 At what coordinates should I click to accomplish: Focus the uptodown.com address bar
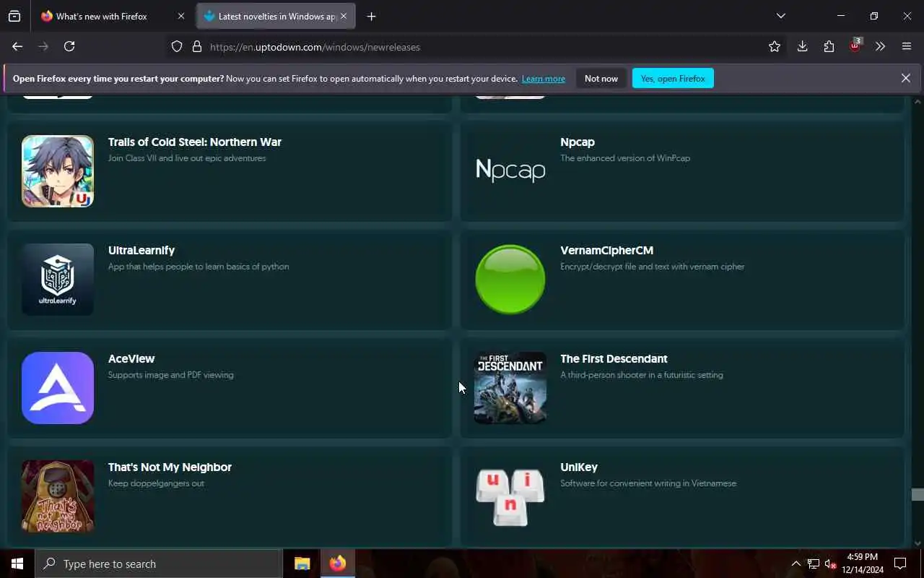tap(476, 47)
